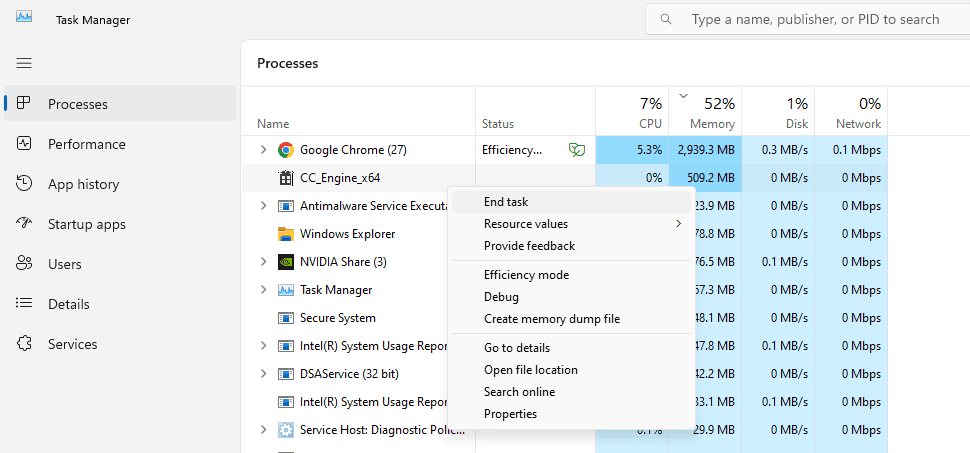970x453 pixels.
Task: Click the Memory column sort arrow
Action: 683,96
